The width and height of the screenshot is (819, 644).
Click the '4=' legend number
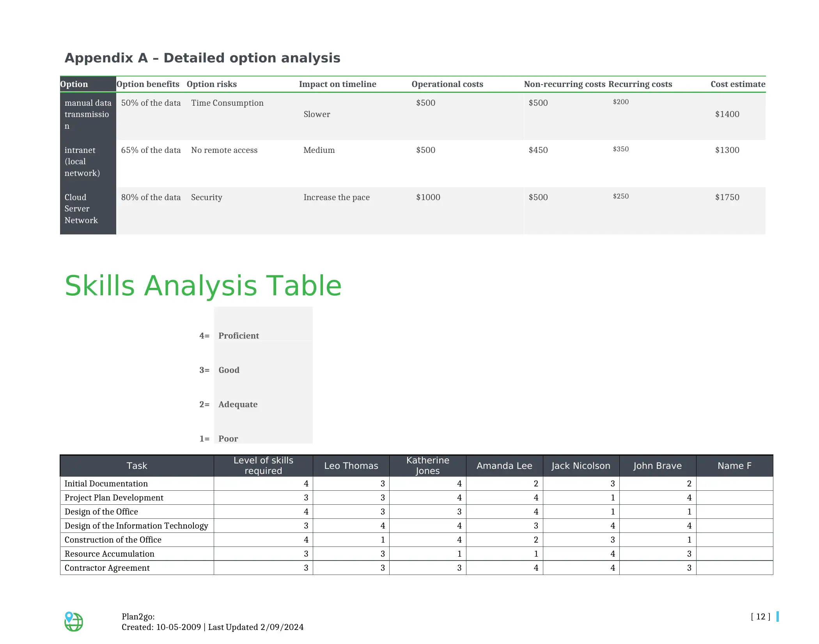204,336
